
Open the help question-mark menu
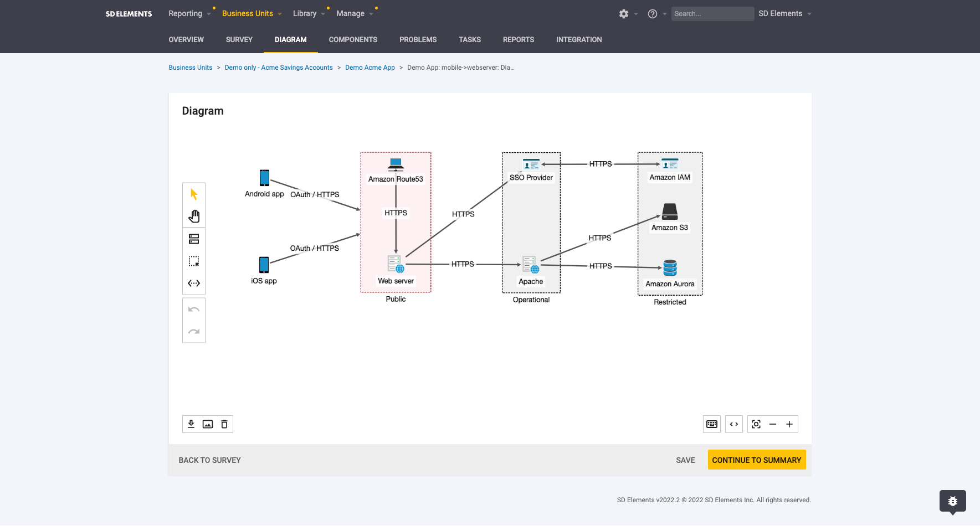[653, 14]
